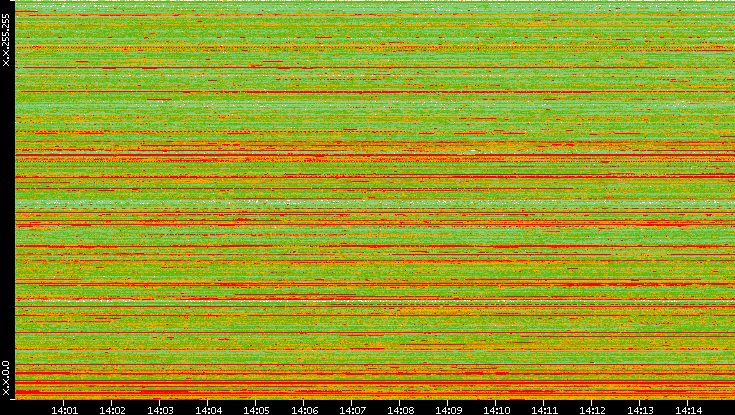Click the 14:14 time label
Viewport: 735px width, 415px height.
(688, 410)
